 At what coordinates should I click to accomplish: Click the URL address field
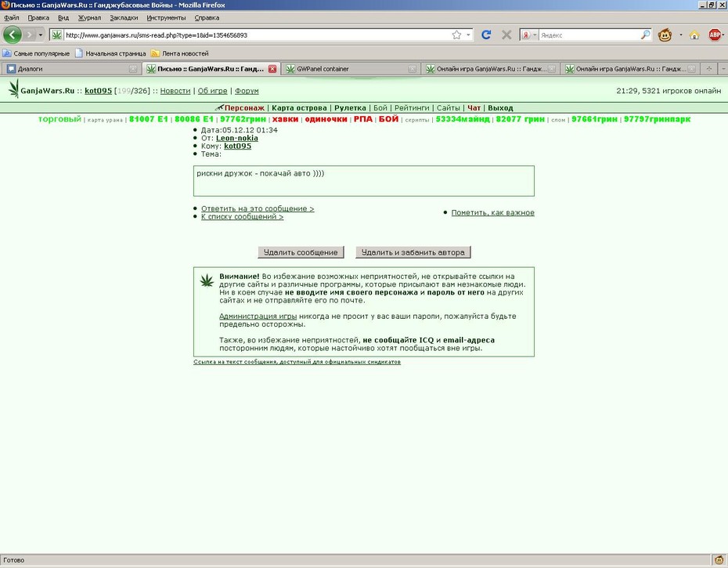256,34
